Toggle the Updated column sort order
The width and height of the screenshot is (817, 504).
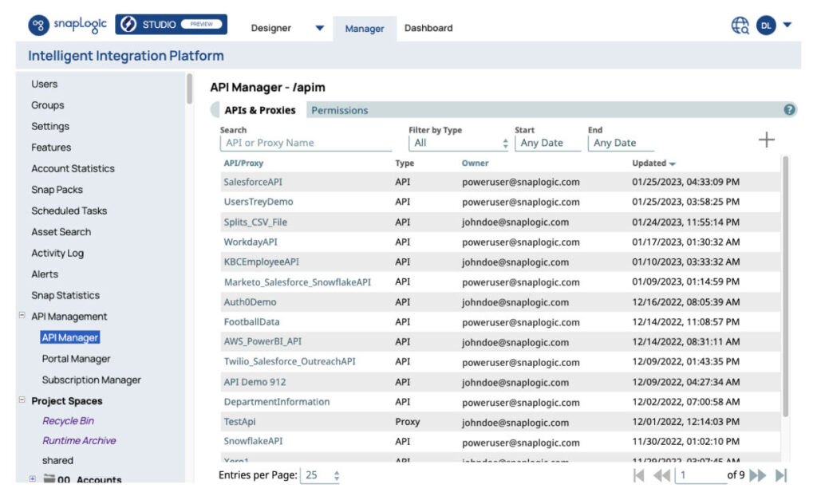[652, 163]
